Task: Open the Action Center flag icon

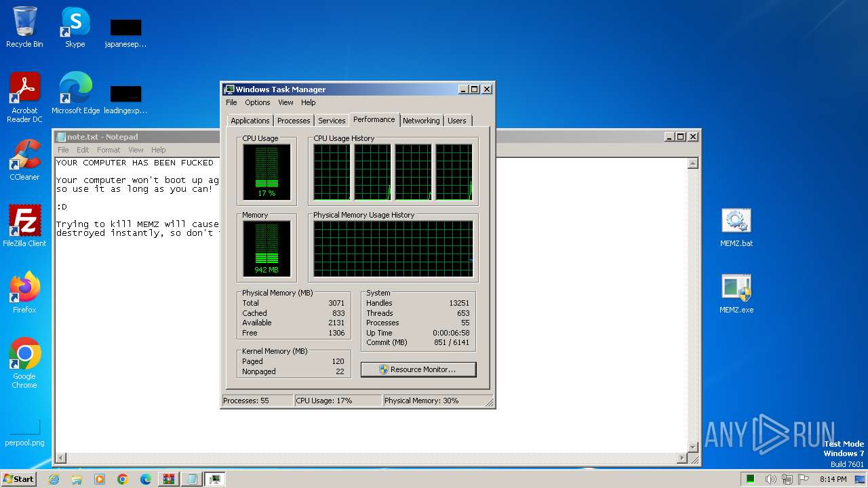Action: point(804,479)
